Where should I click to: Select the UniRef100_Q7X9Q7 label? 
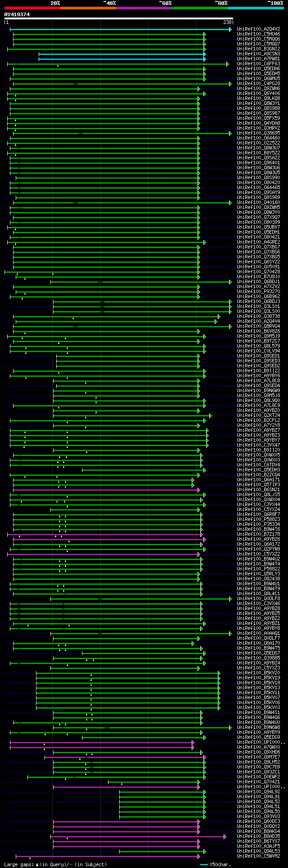(258, 217)
